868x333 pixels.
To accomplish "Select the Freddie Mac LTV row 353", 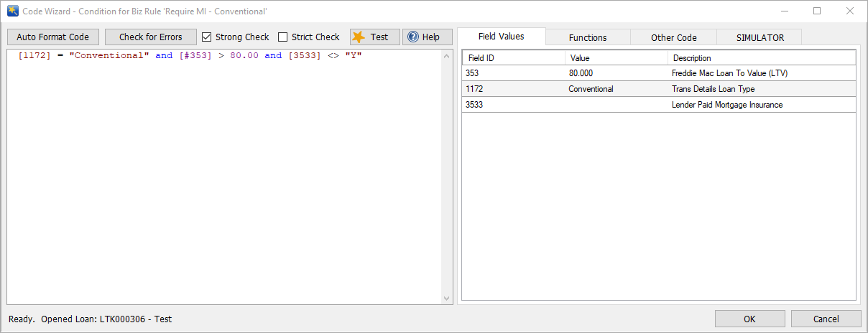I will tap(658, 73).
